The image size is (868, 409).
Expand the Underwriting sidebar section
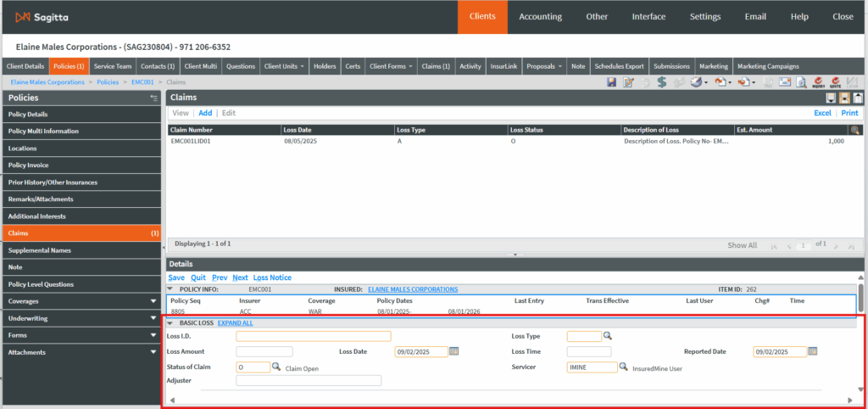click(153, 318)
